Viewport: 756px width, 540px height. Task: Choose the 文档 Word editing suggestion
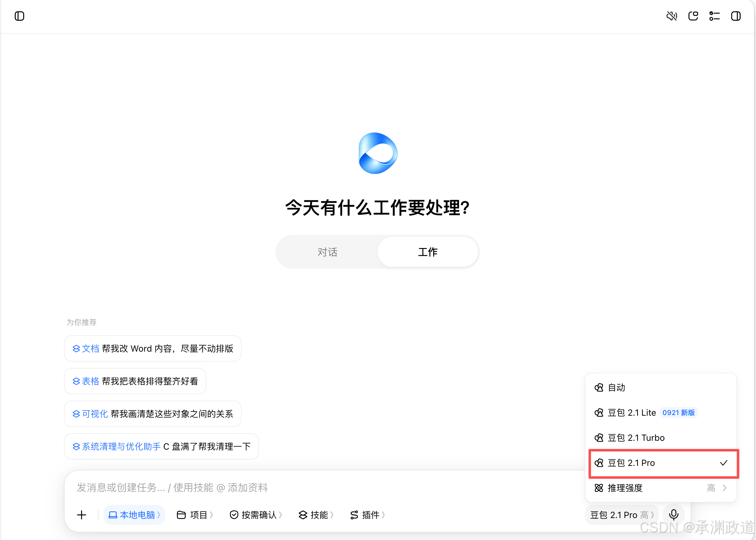coord(153,348)
